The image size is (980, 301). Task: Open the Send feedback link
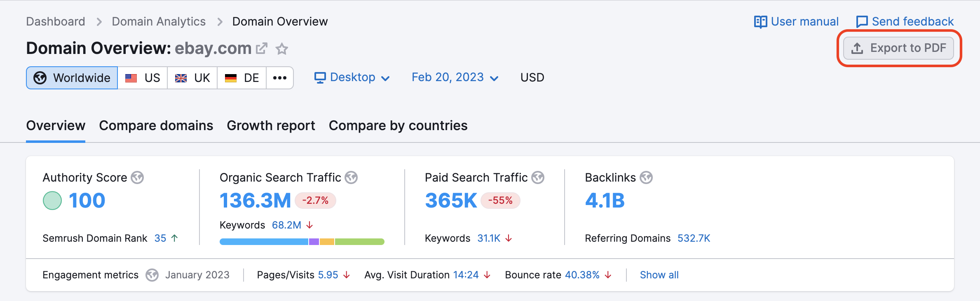905,21
